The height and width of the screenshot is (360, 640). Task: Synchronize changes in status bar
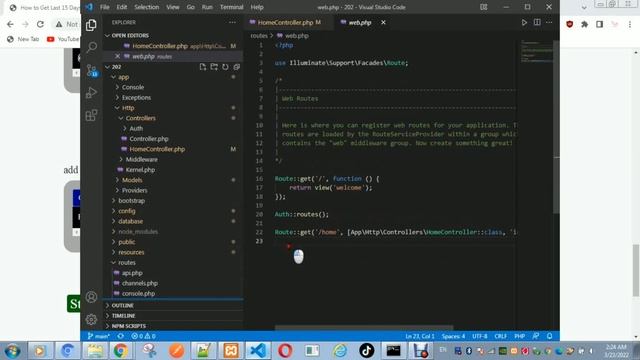coord(120,336)
